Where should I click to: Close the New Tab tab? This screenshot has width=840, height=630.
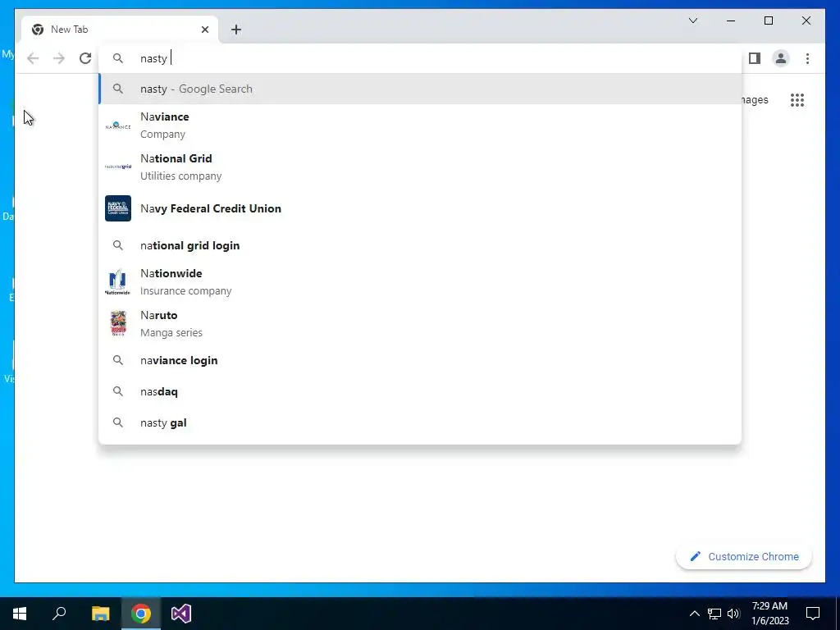point(204,30)
